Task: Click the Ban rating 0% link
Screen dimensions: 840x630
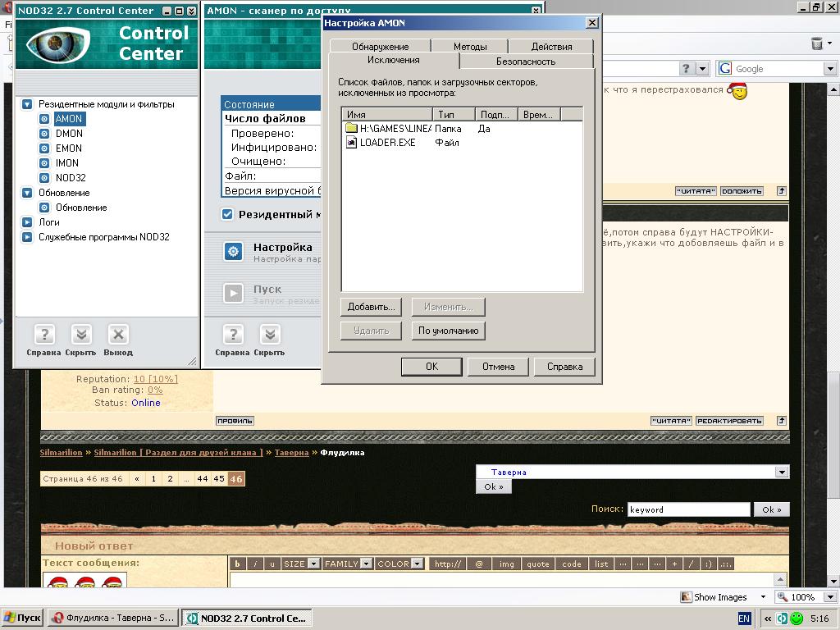Action: (x=155, y=390)
